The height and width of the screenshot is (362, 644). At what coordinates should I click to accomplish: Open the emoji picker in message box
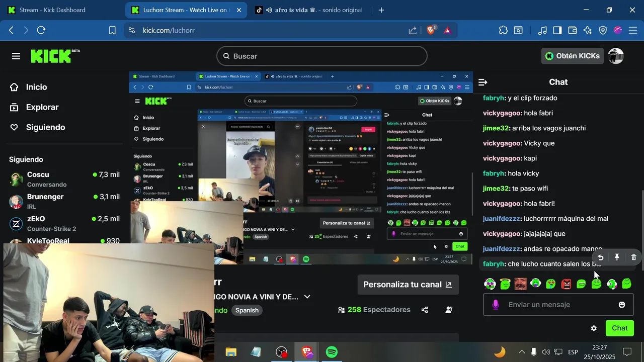pos(622,305)
